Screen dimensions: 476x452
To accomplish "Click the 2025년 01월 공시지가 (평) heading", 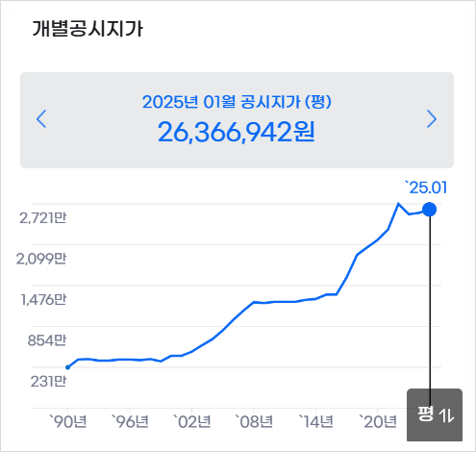I will 237,102.
